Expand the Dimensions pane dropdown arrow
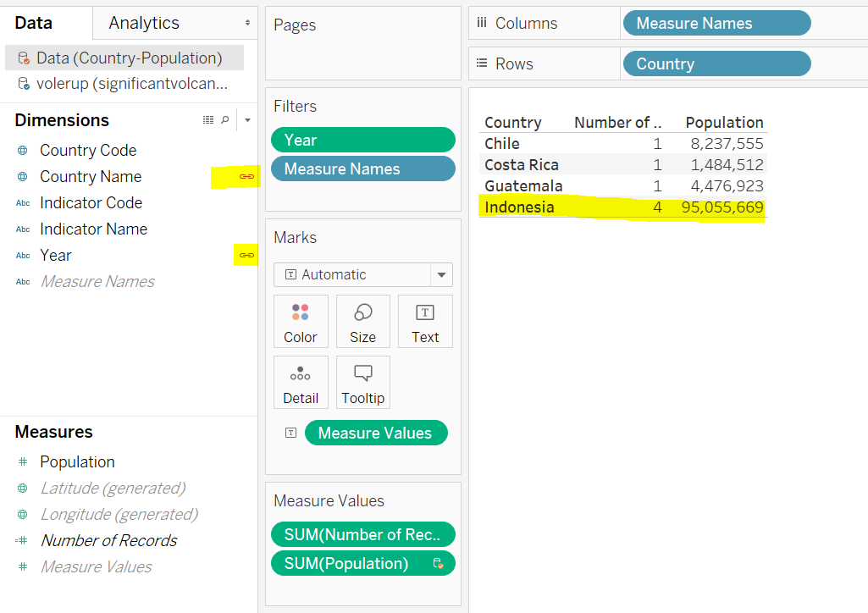The width and height of the screenshot is (868, 613). (247, 120)
